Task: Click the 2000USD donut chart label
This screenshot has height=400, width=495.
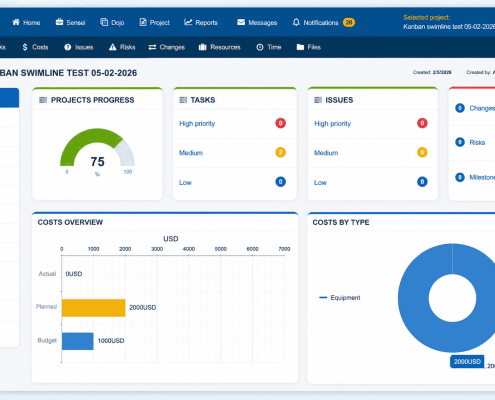Action: point(467,361)
